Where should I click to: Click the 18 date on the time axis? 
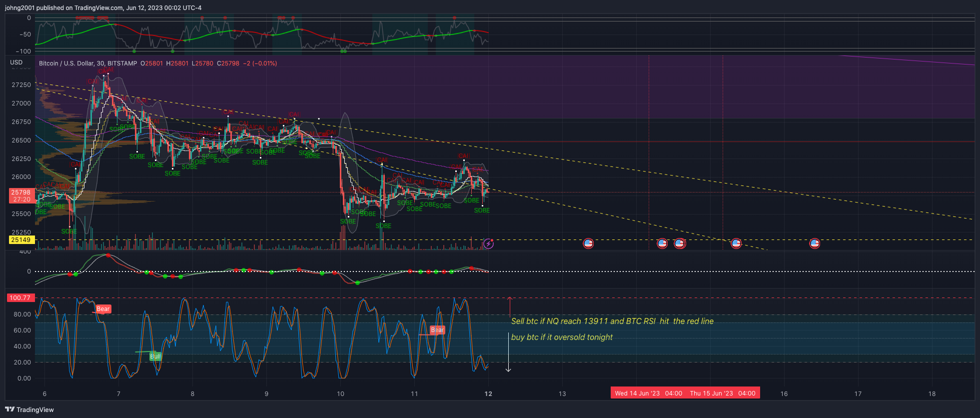932,394
